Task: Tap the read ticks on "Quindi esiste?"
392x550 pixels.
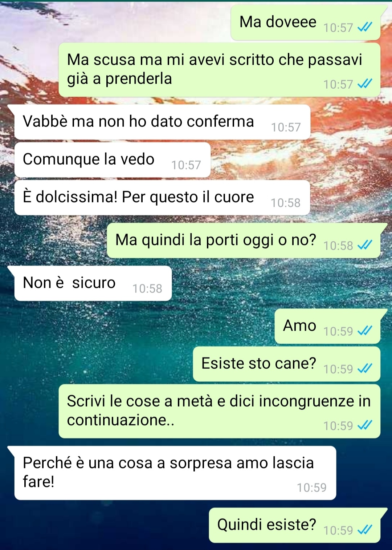Action: 365,530
